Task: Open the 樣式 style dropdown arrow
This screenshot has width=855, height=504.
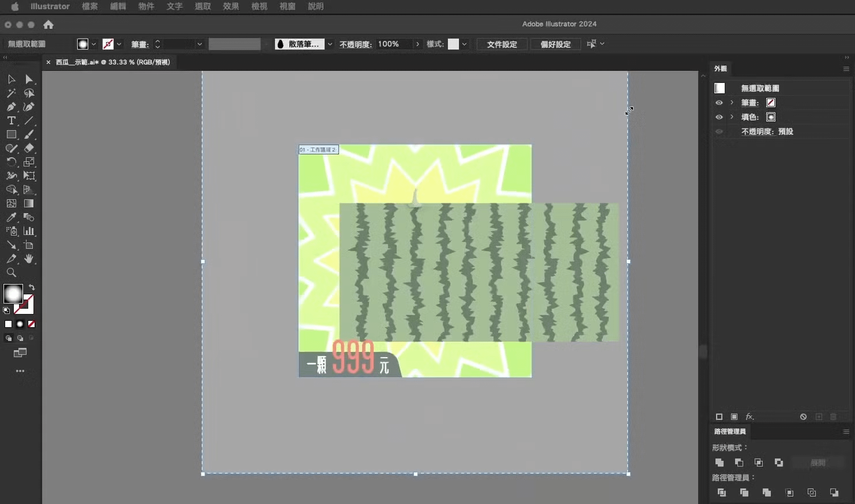Action: (x=464, y=44)
